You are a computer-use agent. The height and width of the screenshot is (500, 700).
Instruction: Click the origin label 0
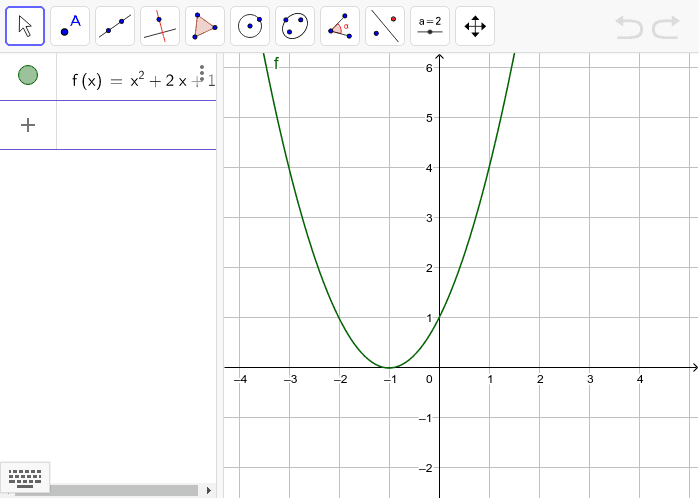(x=429, y=379)
